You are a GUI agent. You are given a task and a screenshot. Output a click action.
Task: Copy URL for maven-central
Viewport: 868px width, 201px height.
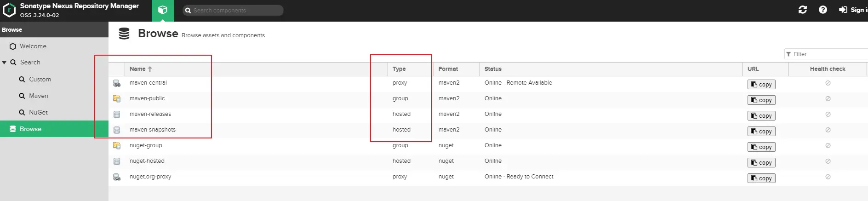click(x=761, y=85)
